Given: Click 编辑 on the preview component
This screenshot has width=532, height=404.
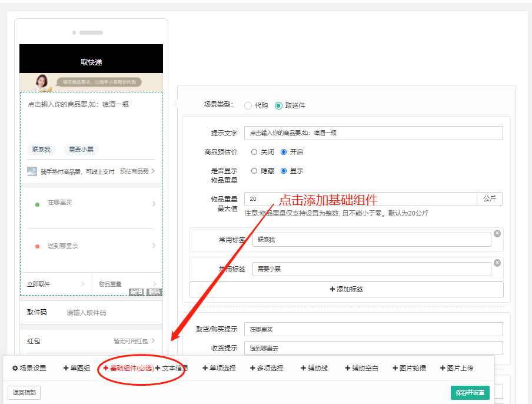Looking at the screenshot, I should (x=137, y=292).
